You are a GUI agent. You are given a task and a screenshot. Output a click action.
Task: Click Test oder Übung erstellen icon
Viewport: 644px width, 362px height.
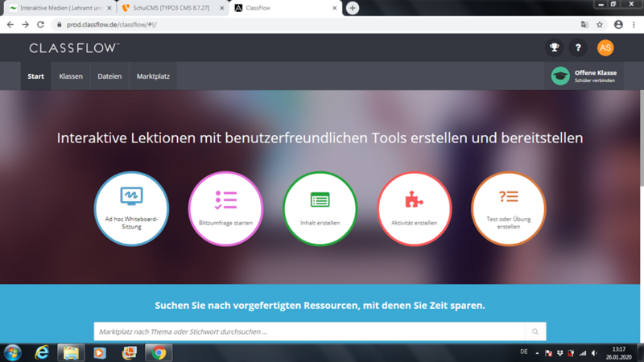point(508,208)
